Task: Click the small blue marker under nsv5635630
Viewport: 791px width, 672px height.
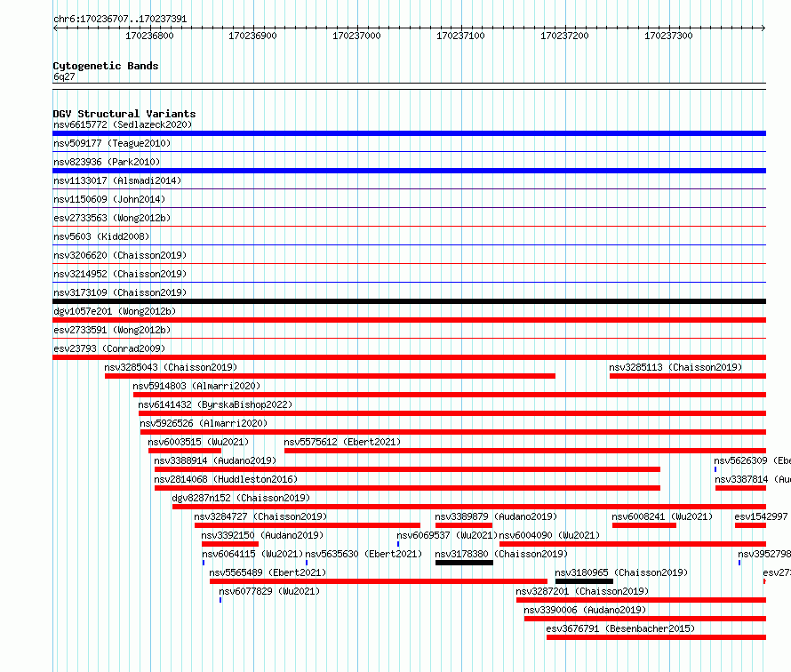Action: [307, 563]
